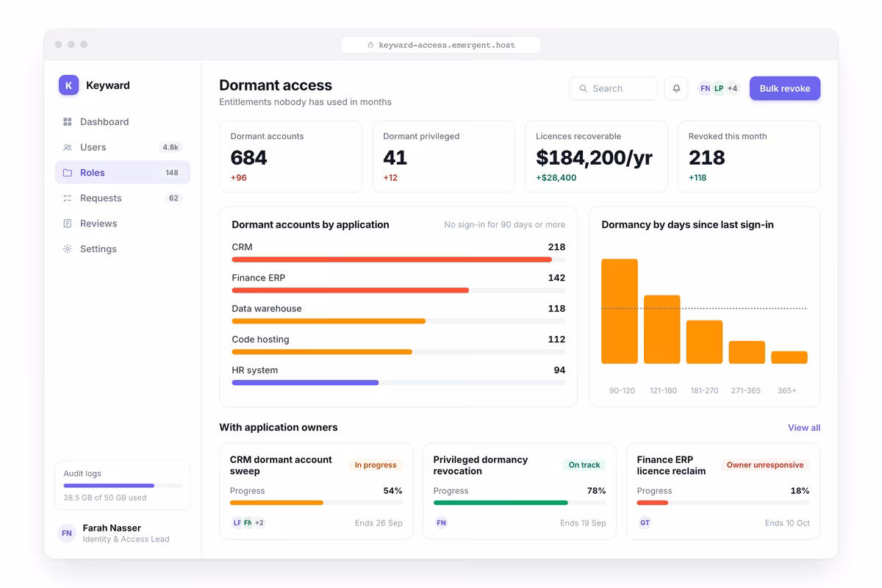
Task: Click the View all link
Action: (x=804, y=428)
